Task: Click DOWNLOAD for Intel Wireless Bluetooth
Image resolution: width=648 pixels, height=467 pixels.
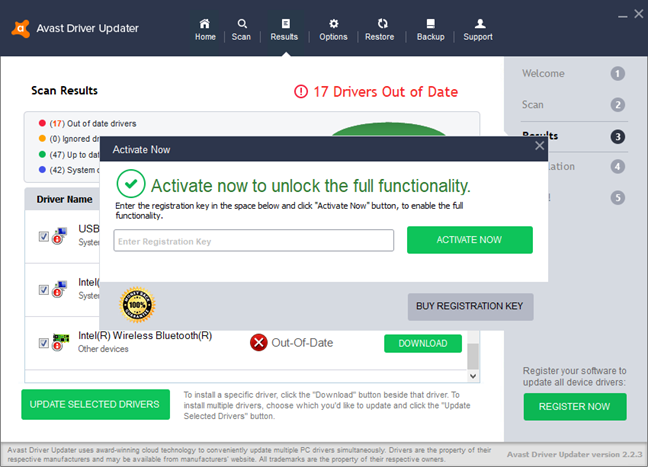Action: [423, 343]
